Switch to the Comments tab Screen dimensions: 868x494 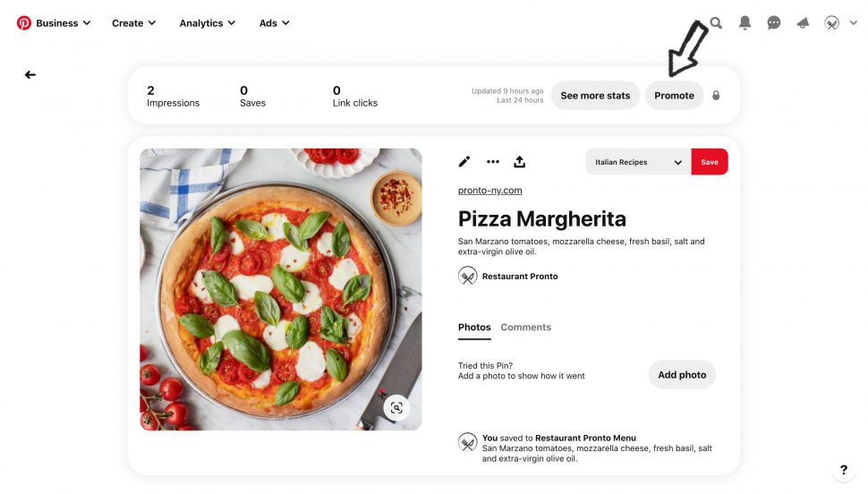click(x=525, y=328)
